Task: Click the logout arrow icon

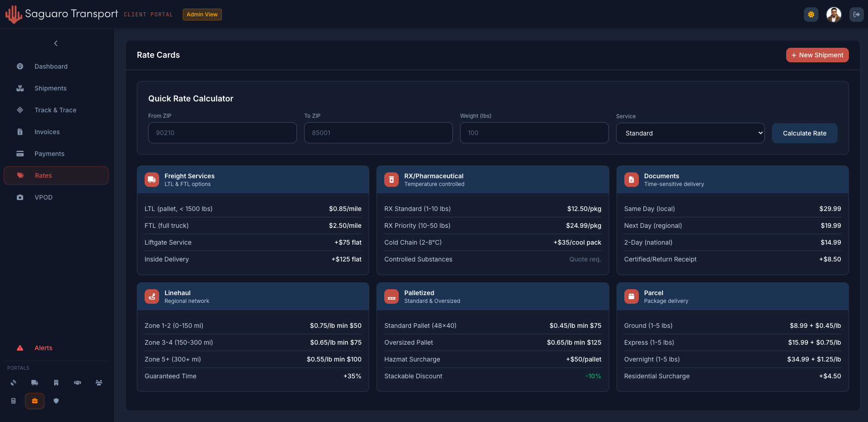Action: point(856,15)
